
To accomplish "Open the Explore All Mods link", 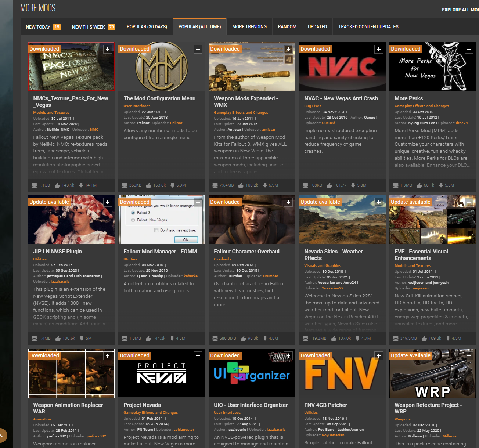I will coord(460,10).
